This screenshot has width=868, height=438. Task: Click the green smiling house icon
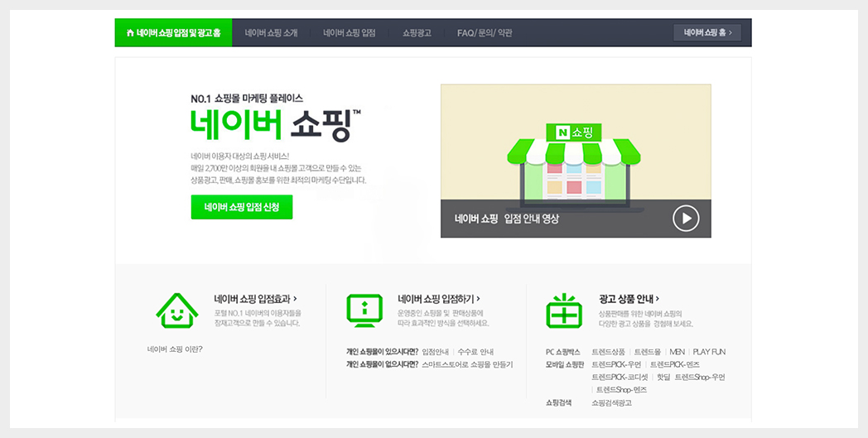(x=177, y=310)
